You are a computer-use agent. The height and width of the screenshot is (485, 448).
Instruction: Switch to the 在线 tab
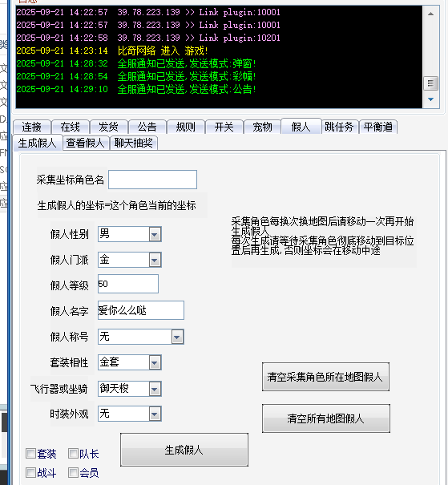tap(71, 127)
